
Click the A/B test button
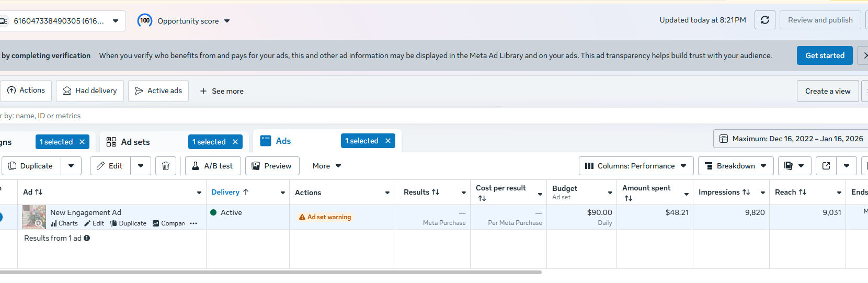pyautogui.click(x=212, y=166)
